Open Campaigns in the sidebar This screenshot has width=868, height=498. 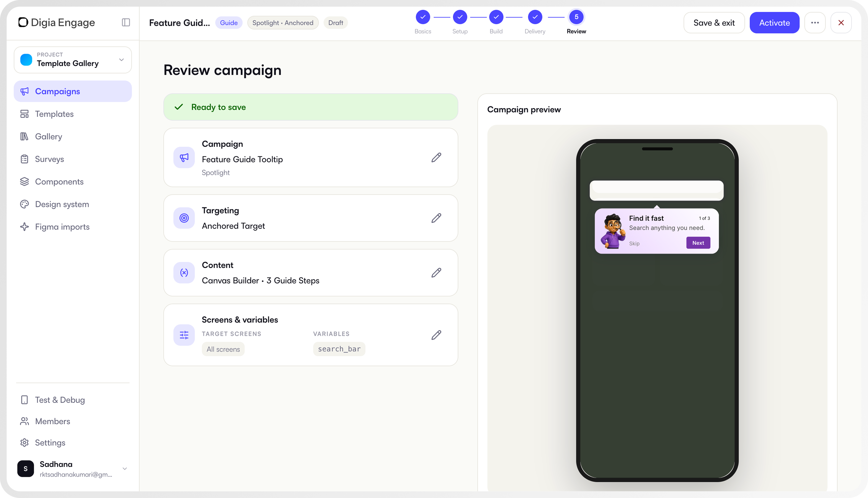coord(73,91)
